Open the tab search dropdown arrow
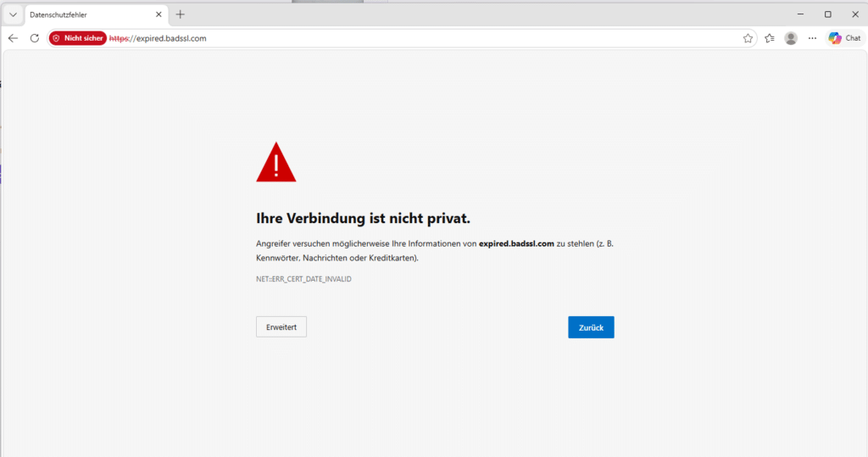The image size is (868, 457). 13,15
